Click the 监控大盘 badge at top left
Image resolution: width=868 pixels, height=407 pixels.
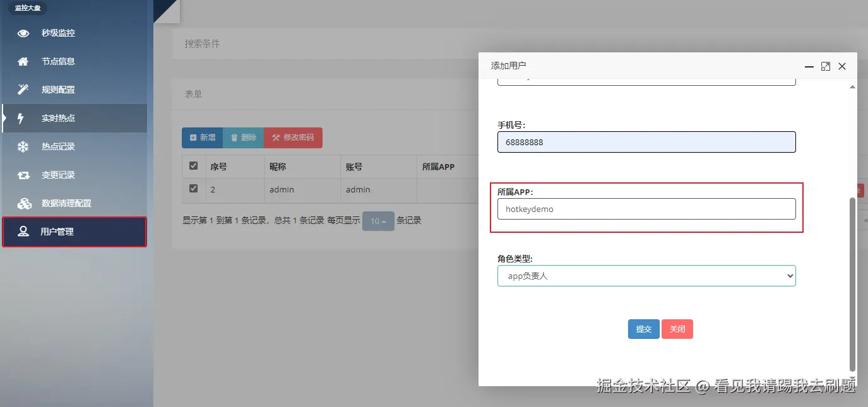(29, 8)
